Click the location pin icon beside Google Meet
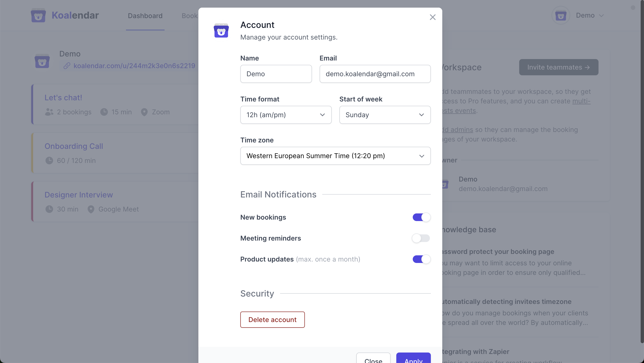 click(91, 209)
